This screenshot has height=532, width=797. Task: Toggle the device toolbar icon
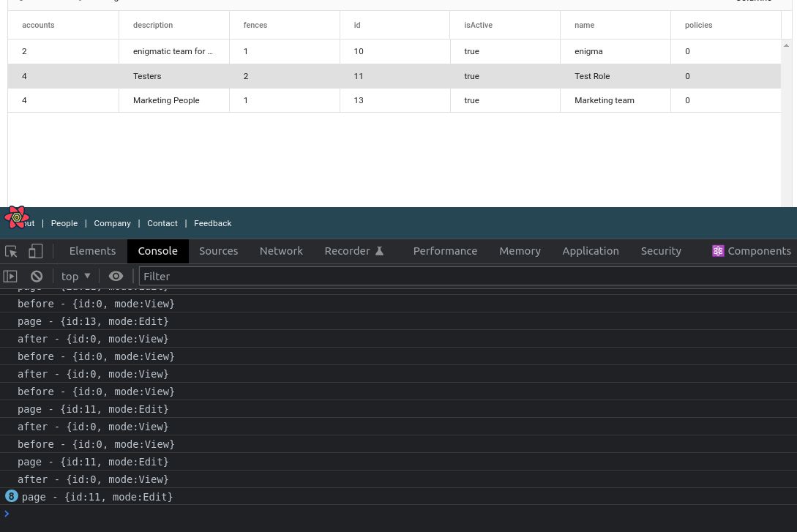(x=35, y=251)
